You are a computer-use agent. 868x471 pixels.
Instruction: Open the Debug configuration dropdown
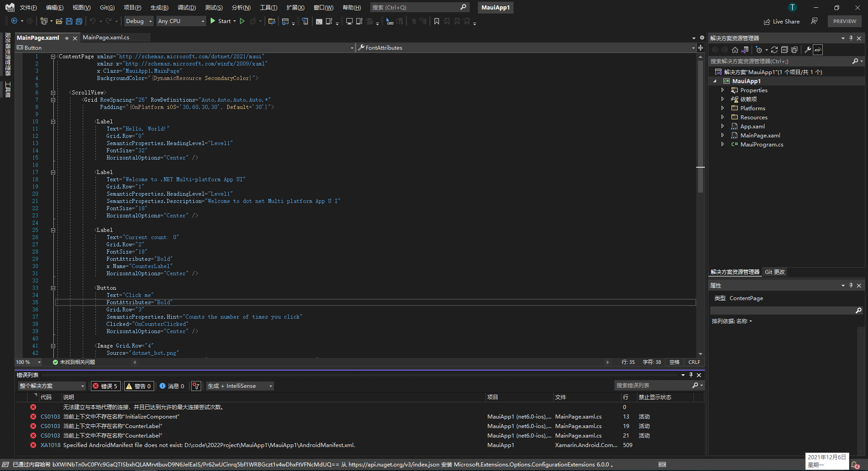coord(138,21)
